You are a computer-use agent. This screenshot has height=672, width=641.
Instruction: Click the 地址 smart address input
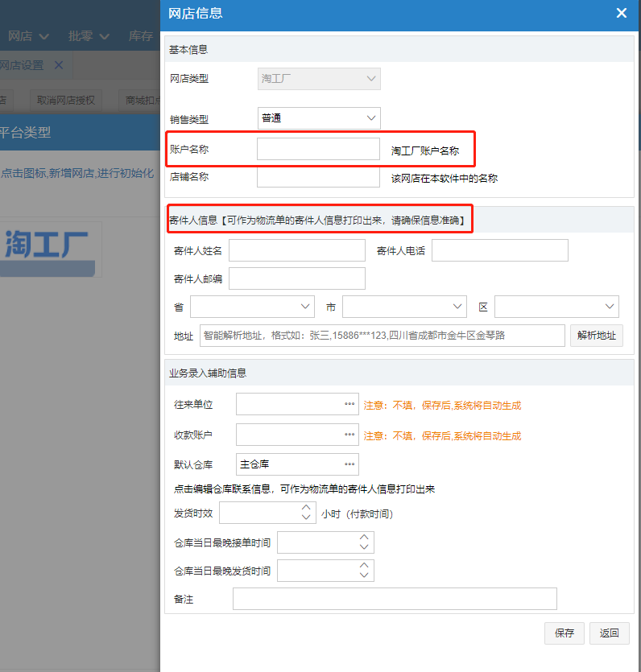pos(382,336)
